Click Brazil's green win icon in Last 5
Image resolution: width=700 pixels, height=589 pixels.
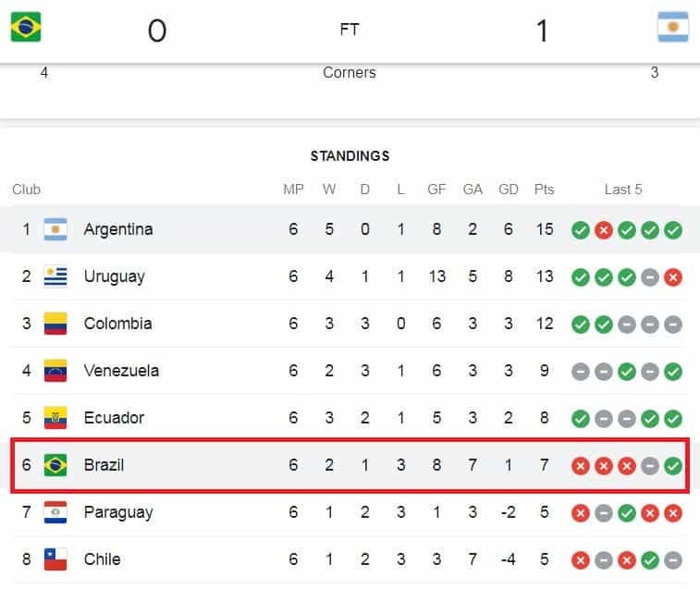pos(673,466)
